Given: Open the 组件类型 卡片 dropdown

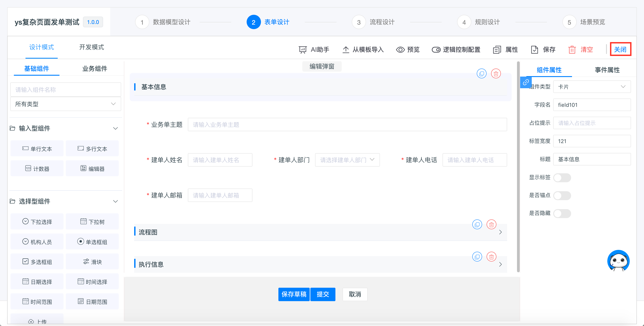Looking at the screenshot, I should (x=592, y=87).
